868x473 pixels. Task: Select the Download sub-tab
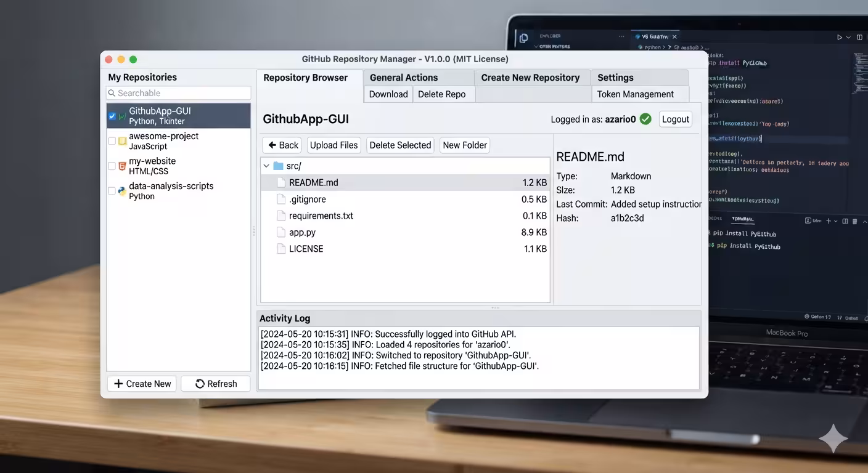(388, 94)
